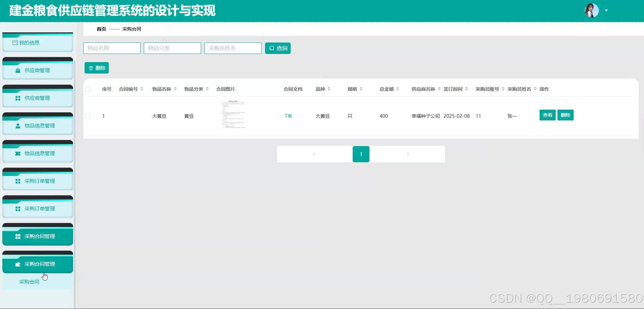The image size is (644, 309).
Task: Open the user avatar dropdown arrow
Action: pyautogui.click(x=606, y=10)
